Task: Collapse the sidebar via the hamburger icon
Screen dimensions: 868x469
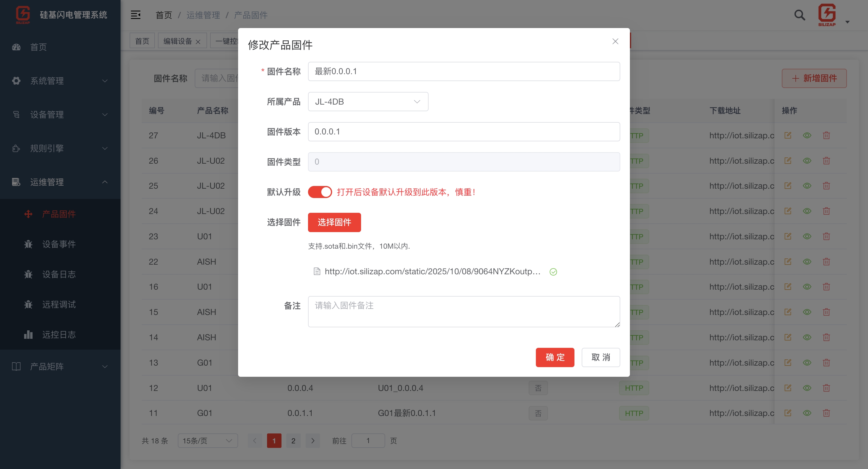Action: point(136,15)
